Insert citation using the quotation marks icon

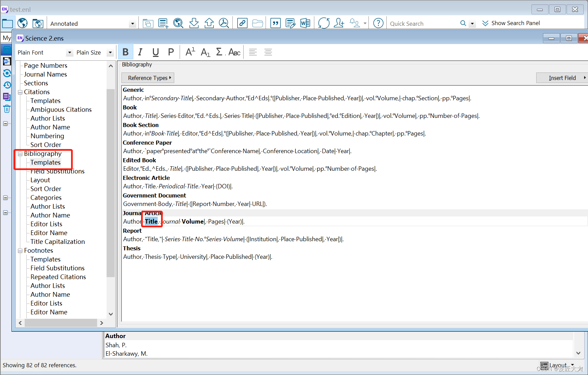pyautogui.click(x=275, y=23)
